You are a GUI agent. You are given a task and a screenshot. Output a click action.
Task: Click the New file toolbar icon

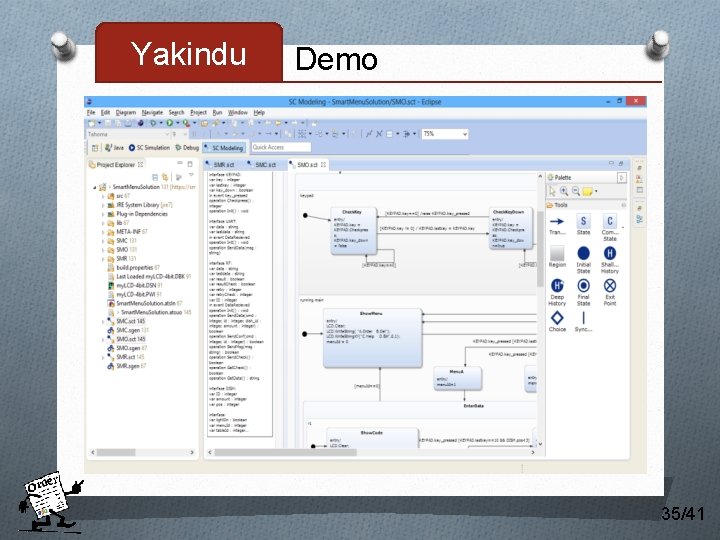tap(91, 123)
